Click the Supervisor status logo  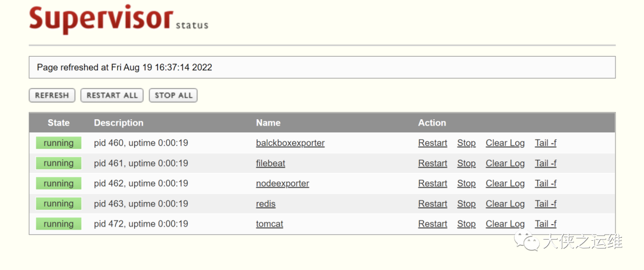pos(118,20)
